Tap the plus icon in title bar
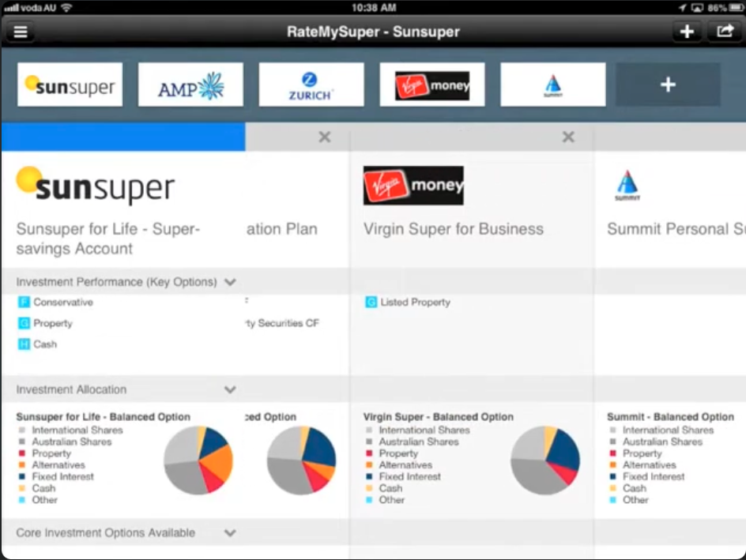The width and height of the screenshot is (746, 560). [x=687, y=32]
